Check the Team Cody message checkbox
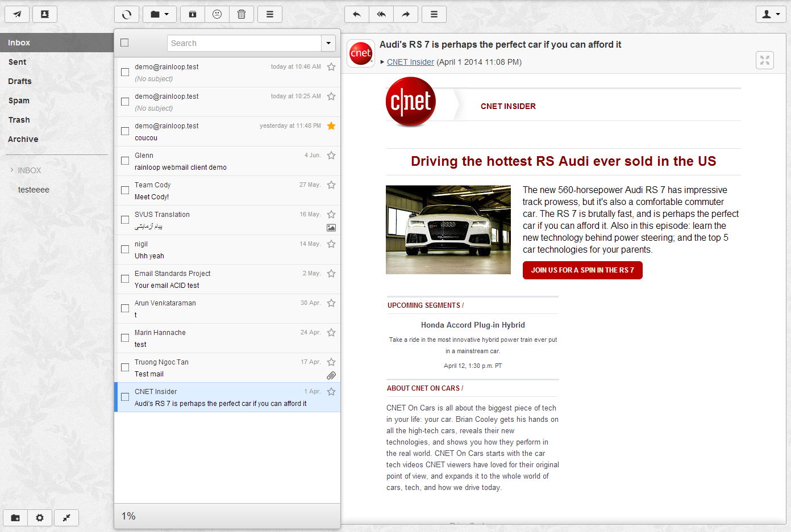791x532 pixels. coord(125,190)
